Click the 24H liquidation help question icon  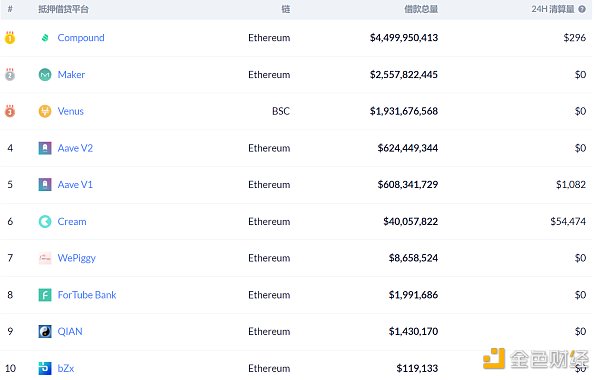pyautogui.click(x=582, y=9)
